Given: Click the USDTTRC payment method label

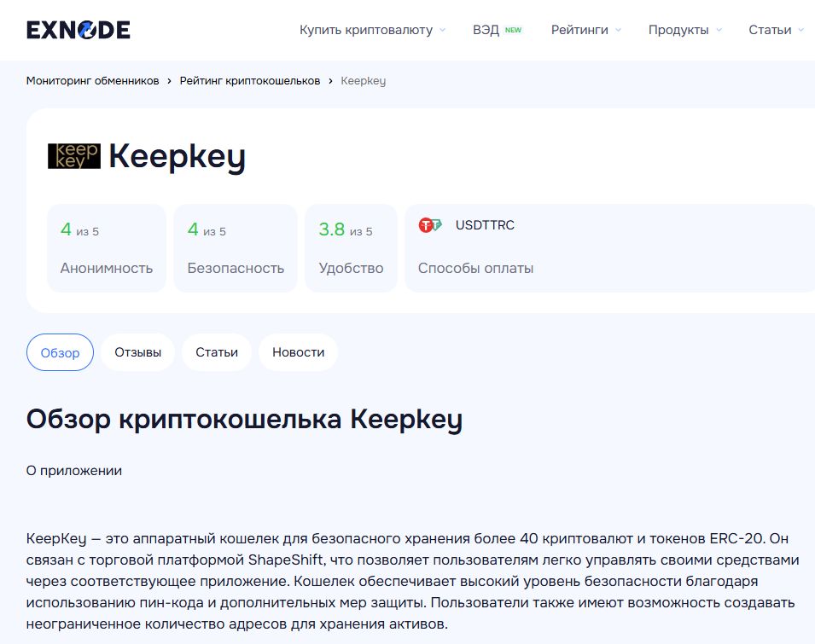Looking at the screenshot, I should pyautogui.click(x=485, y=225).
